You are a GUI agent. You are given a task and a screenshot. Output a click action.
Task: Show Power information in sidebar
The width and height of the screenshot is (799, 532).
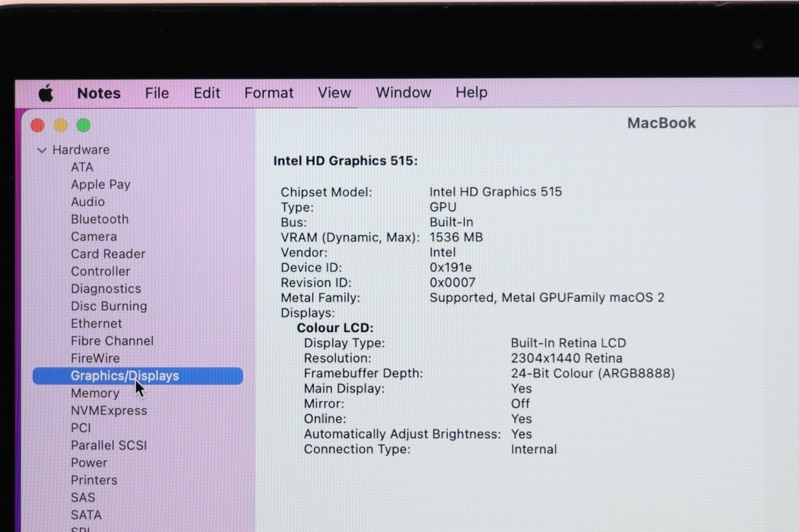(x=89, y=463)
